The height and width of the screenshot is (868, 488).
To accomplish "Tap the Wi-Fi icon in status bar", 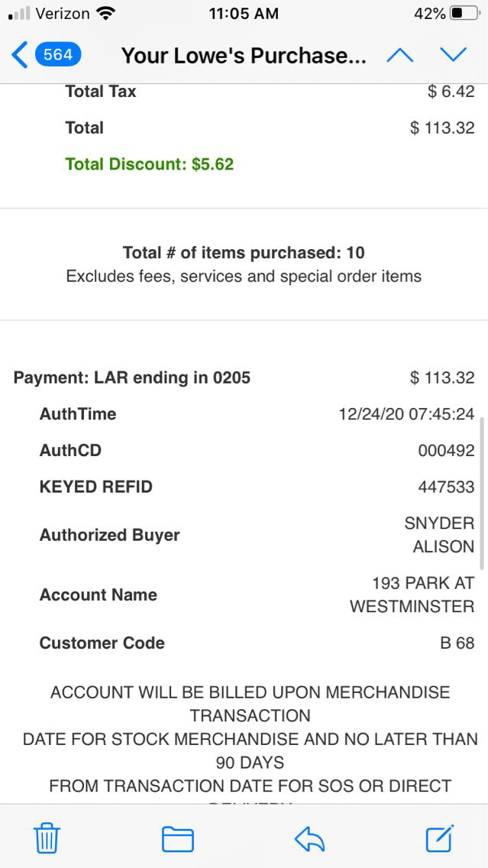I will [x=106, y=14].
